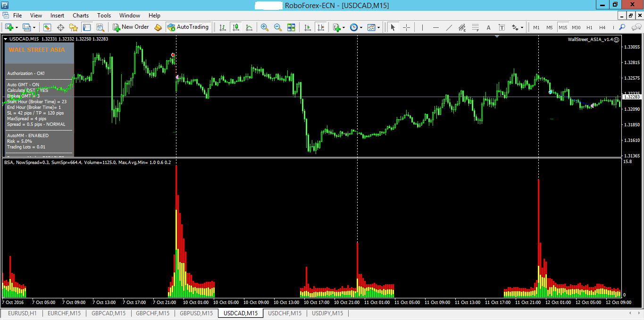Toggle chart shift

click(321, 27)
